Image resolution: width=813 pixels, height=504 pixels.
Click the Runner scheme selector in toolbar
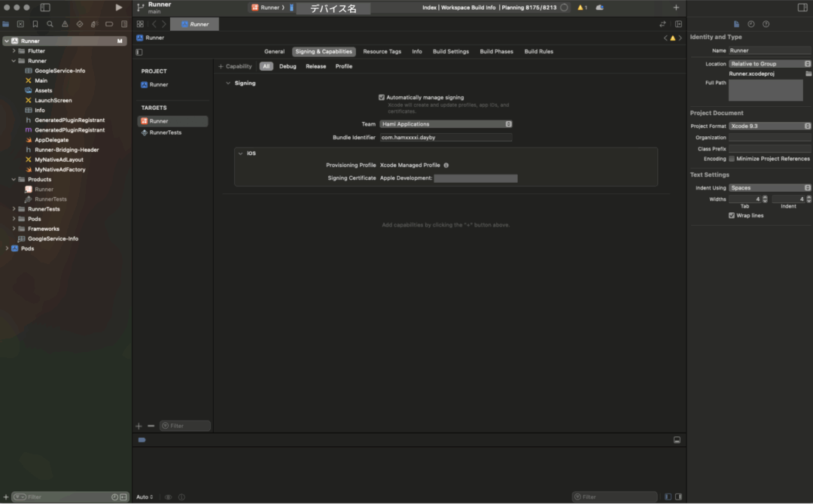click(x=269, y=8)
